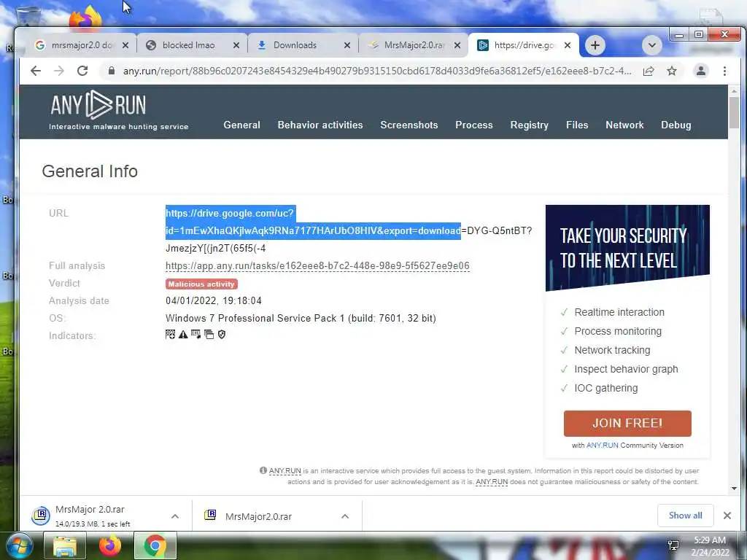Image resolution: width=747 pixels, height=560 pixels.
Task: Click the stacked windows indicator icon
Action: (209, 335)
